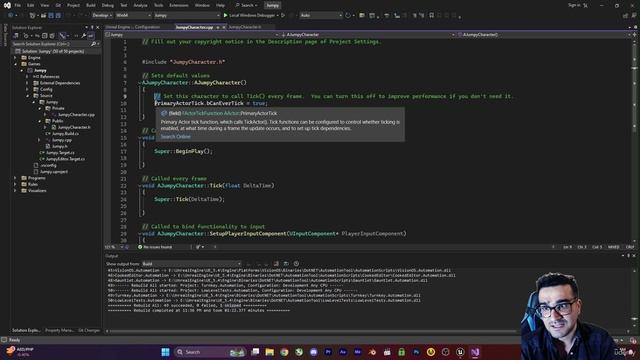Click the Local Windows Debugger button

click(x=251, y=15)
